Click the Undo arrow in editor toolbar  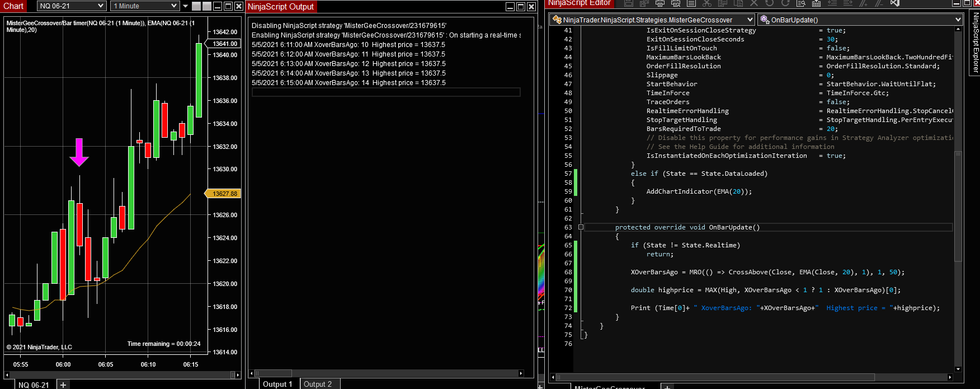770,3
